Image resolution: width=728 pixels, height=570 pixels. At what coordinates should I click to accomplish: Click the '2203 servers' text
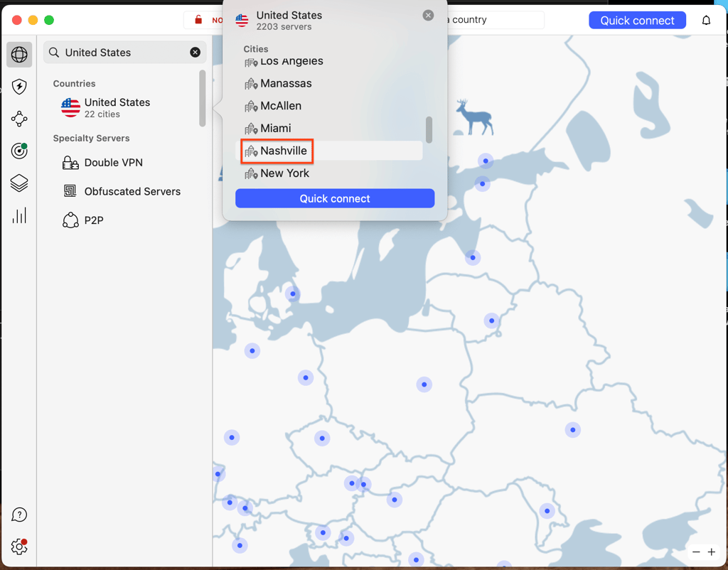coord(284,27)
